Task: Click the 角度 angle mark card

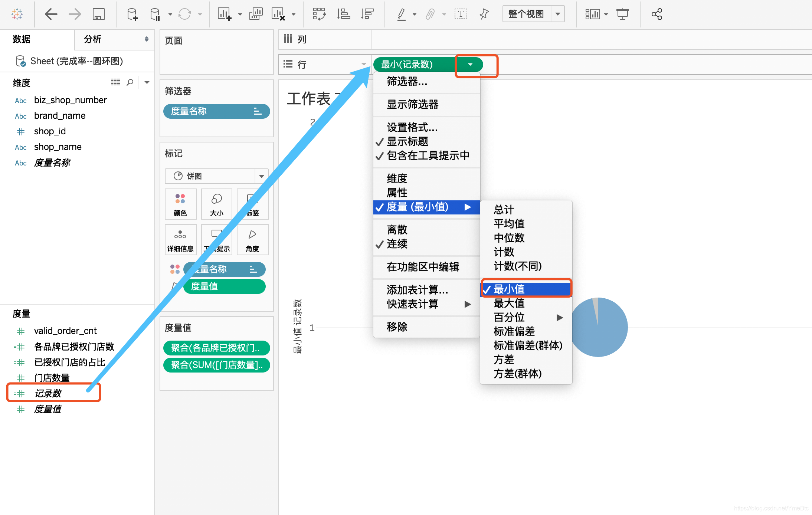Action: 252,240
